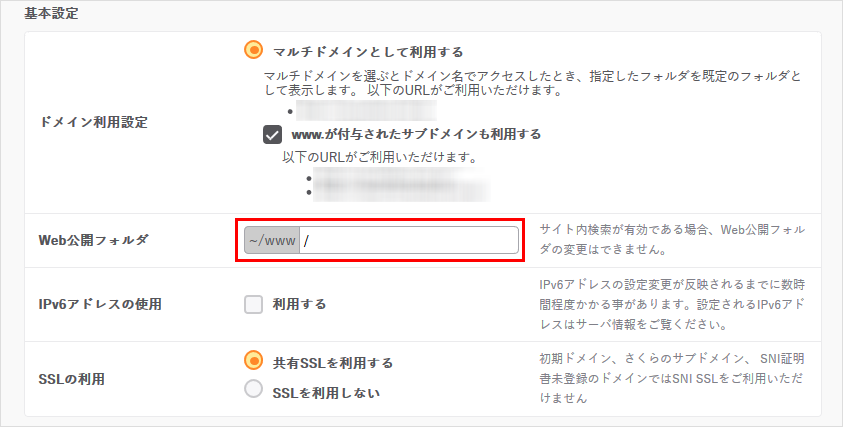Image resolution: width=843 pixels, height=427 pixels.
Task: Click the ドメイン利用設定 row label
Action: pyautogui.click(x=92, y=122)
